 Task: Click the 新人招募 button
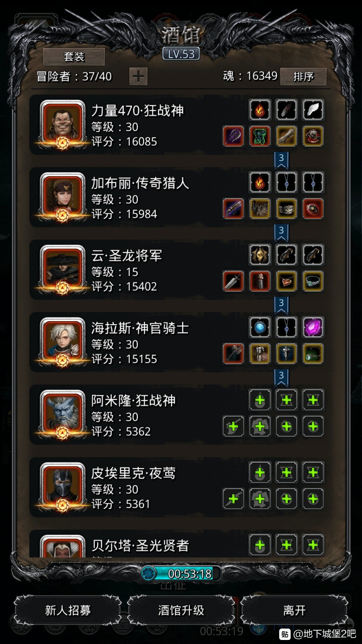(x=68, y=610)
